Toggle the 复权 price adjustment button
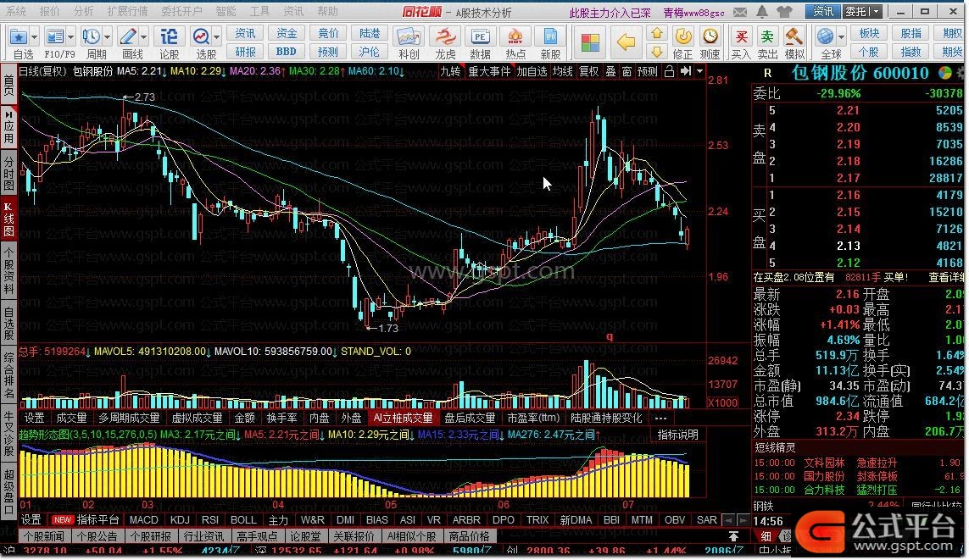Viewport: 969px width, 560px height. (x=588, y=72)
